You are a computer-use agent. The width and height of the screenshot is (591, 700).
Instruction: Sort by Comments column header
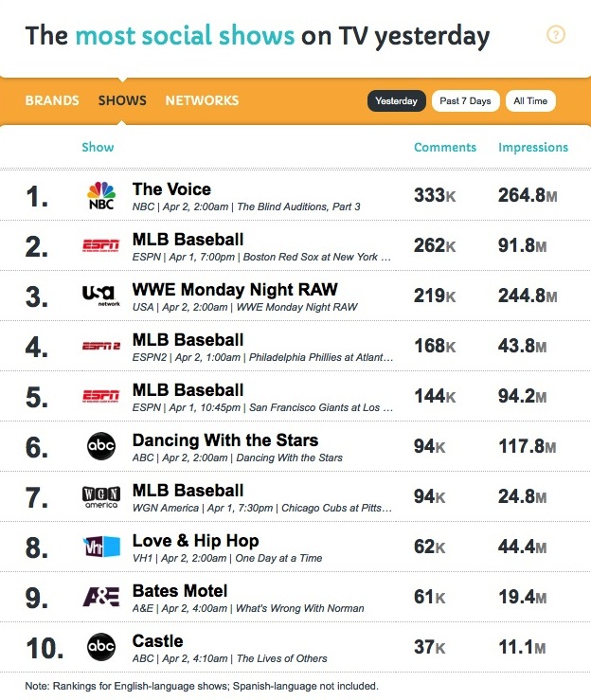pyautogui.click(x=445, y=148)
